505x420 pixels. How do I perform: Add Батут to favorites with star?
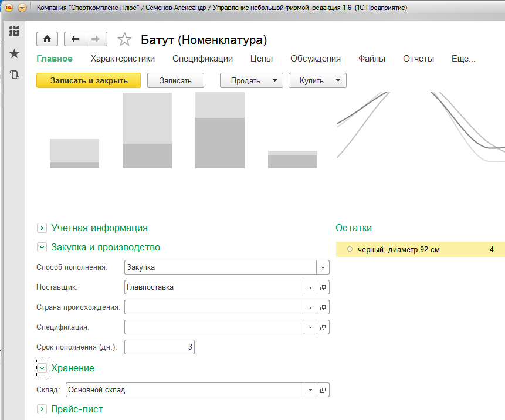click(124, 40)
